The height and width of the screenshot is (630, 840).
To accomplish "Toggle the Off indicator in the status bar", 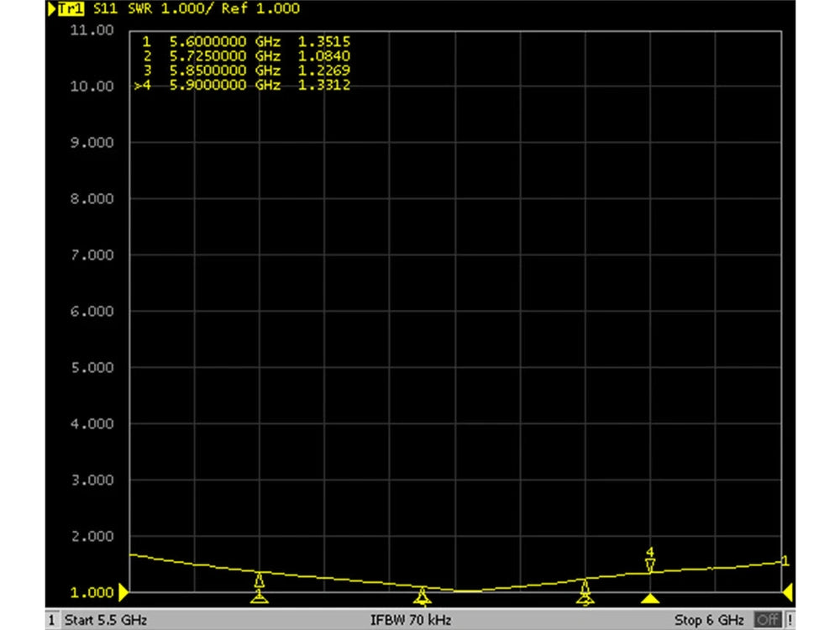I will point(766,621).
